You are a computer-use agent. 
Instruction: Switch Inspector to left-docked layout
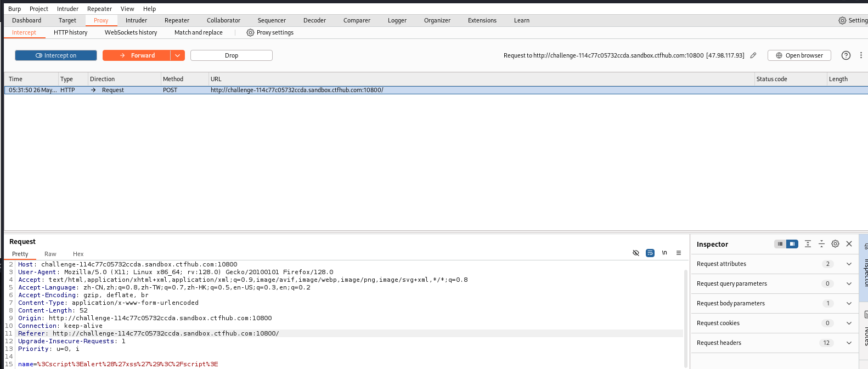780,244
